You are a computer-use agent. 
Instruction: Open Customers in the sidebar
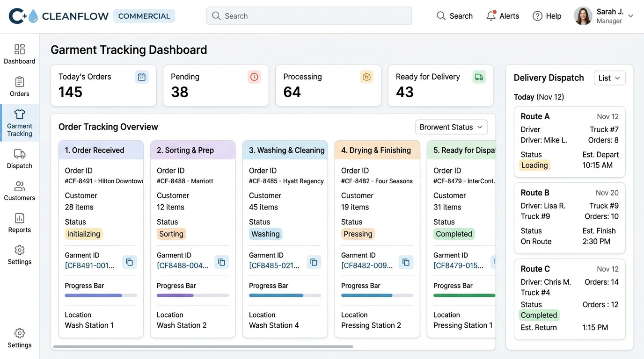click(x=20, y=191)
